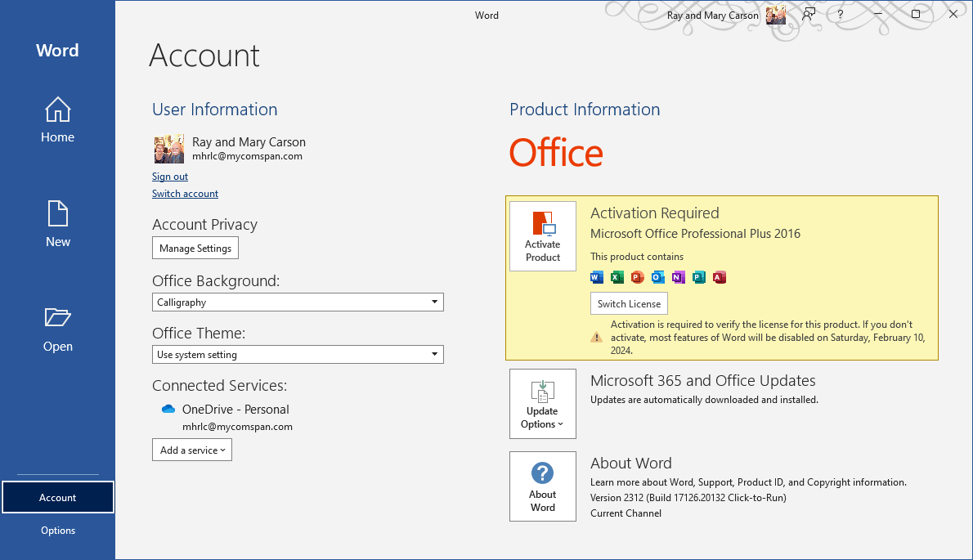Maximize the Word window
973x560 pixels.
[915, 14]
